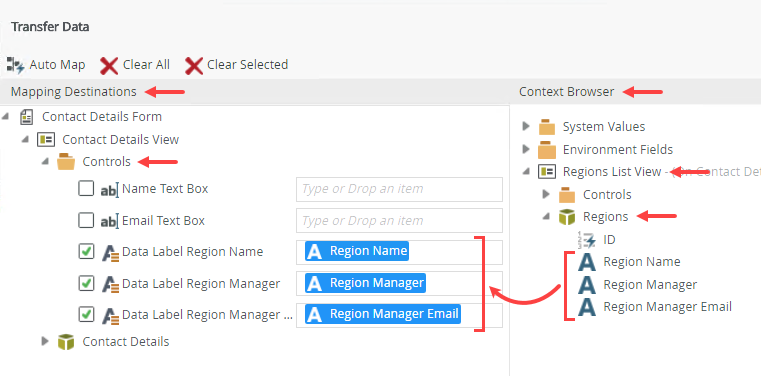Click the Name Text Box mapping input field

point(399,189)
